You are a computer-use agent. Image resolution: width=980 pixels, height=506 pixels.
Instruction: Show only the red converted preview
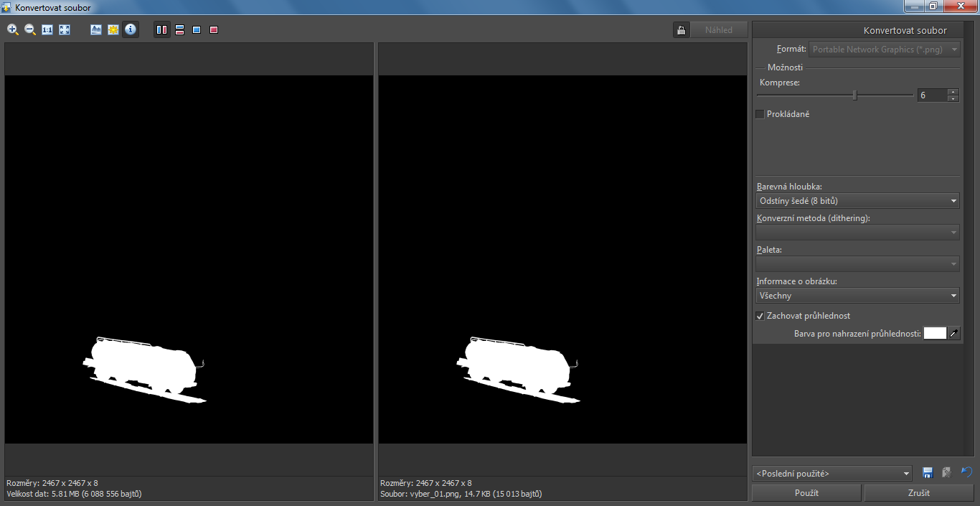(214, 29)
